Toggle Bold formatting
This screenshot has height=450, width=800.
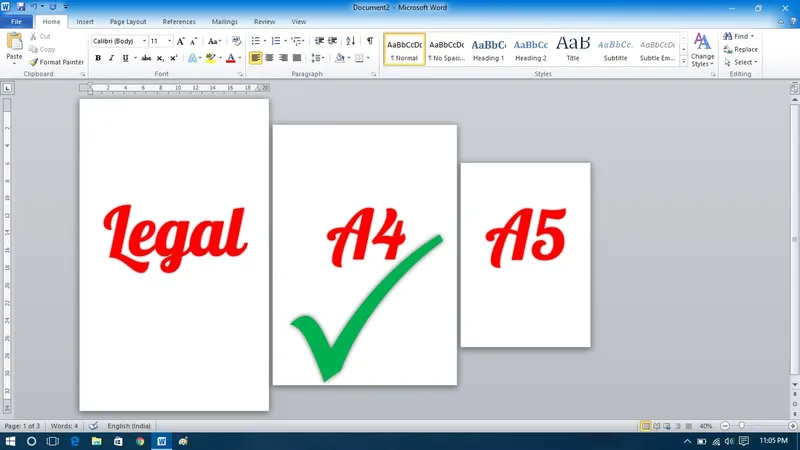click(x=98, y=58)
